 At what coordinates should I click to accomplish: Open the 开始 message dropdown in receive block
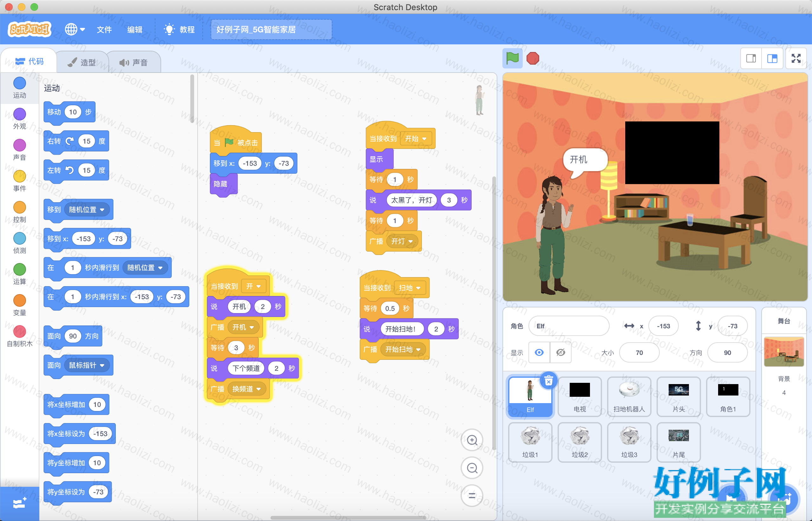(416, 139)
